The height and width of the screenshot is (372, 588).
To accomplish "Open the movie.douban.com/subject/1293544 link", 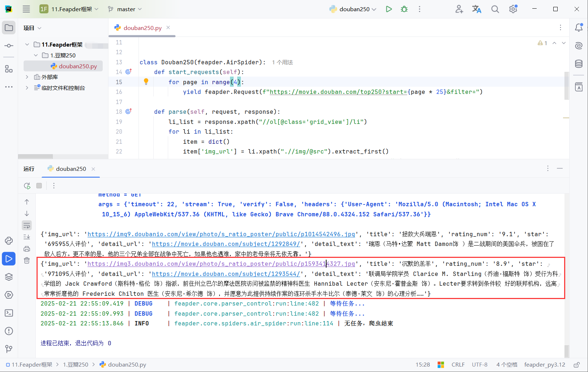I will click(225, 274).
